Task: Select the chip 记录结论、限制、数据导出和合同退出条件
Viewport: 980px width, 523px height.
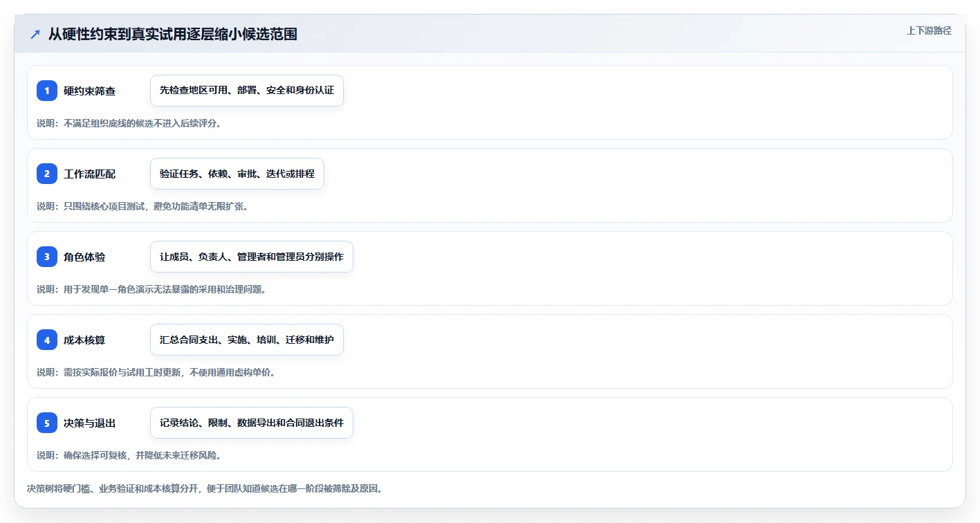Action: 252,423
